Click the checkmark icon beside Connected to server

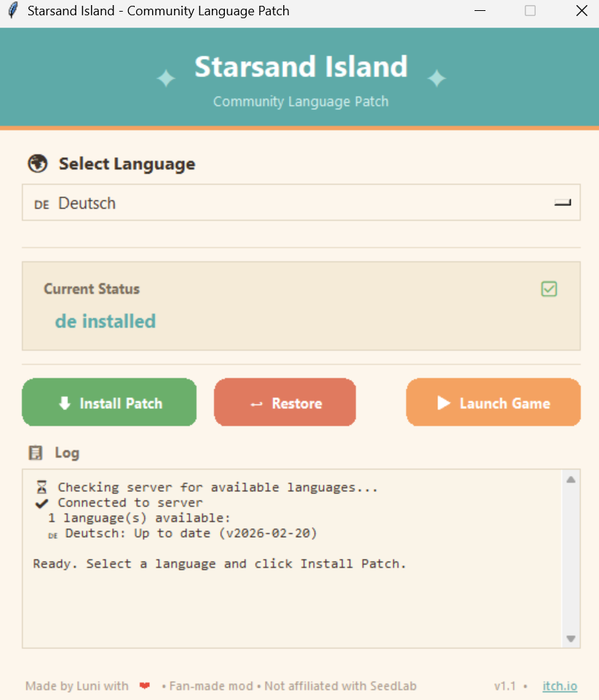click(41, 503)
